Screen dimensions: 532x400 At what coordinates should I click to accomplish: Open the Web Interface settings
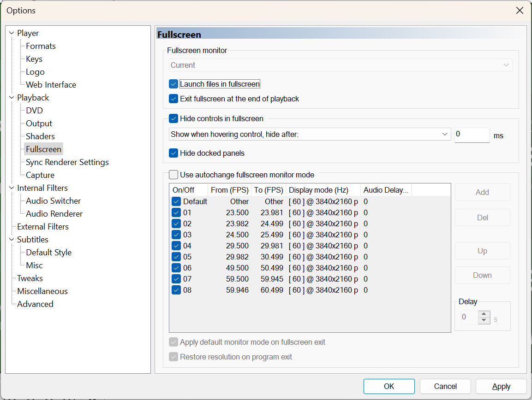coord(50,84)
